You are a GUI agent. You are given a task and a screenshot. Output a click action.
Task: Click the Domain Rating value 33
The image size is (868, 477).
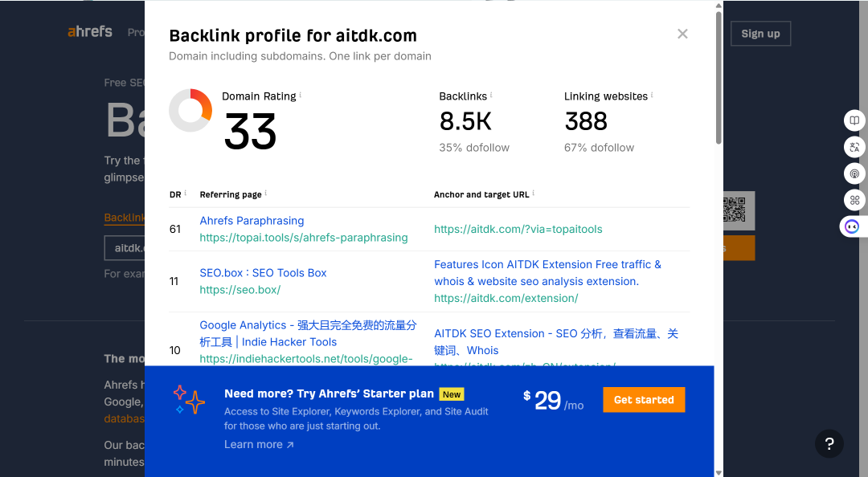click(250, 132)
